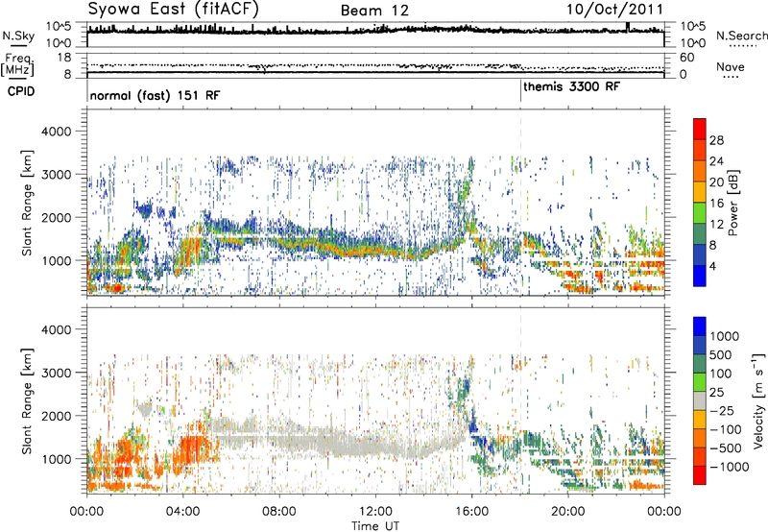Click the '20:00' time tick label
Image resolution: width=768 pixels, height=532 pixels.
[568, 512]
